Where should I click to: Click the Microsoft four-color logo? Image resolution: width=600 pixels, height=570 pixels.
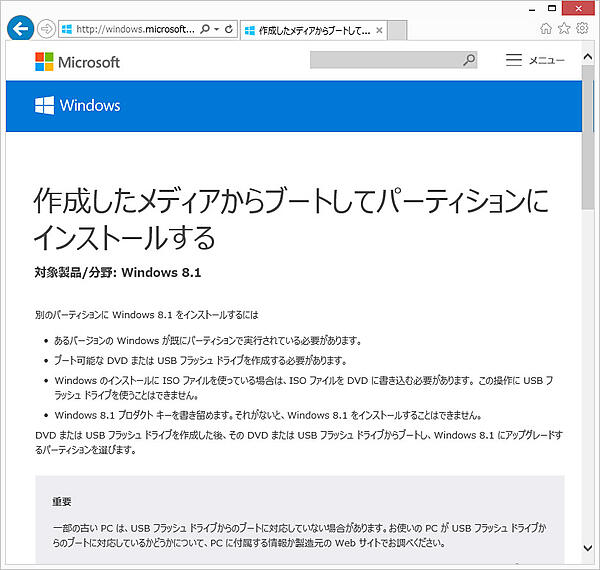44,62
